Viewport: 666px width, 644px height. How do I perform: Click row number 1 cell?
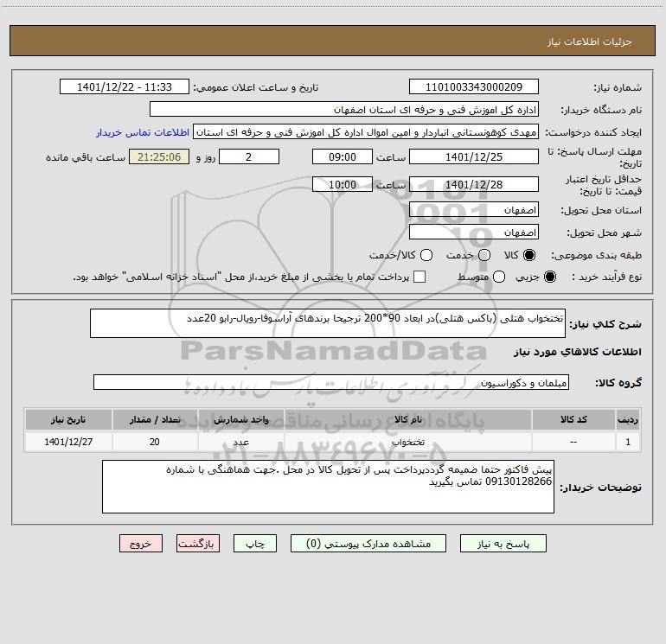(628, 442)
